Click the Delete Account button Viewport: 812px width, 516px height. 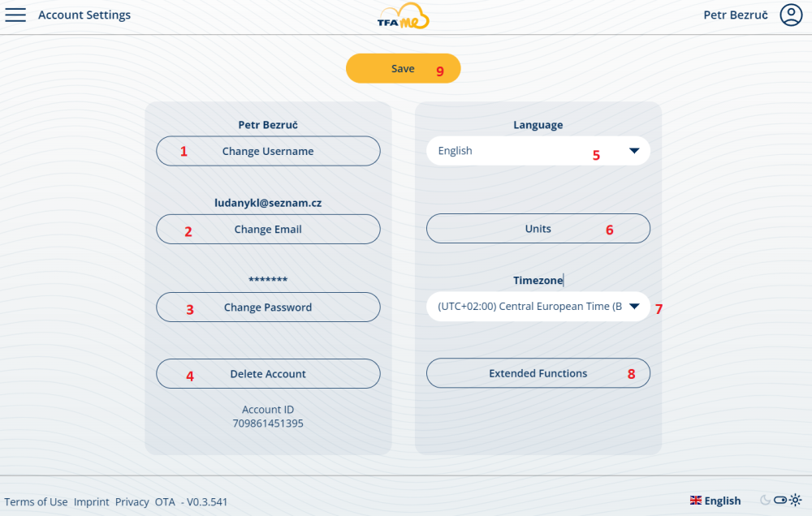268,374
